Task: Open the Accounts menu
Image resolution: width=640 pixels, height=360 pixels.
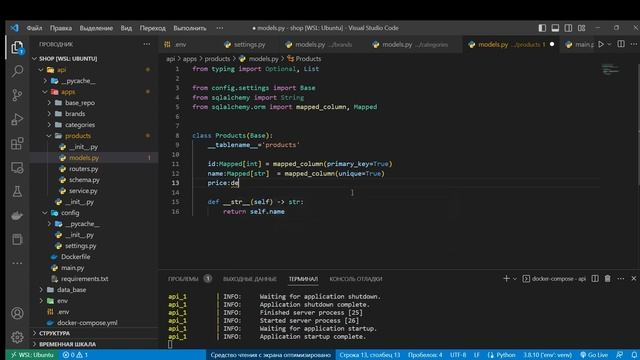Action: [17, 313]
